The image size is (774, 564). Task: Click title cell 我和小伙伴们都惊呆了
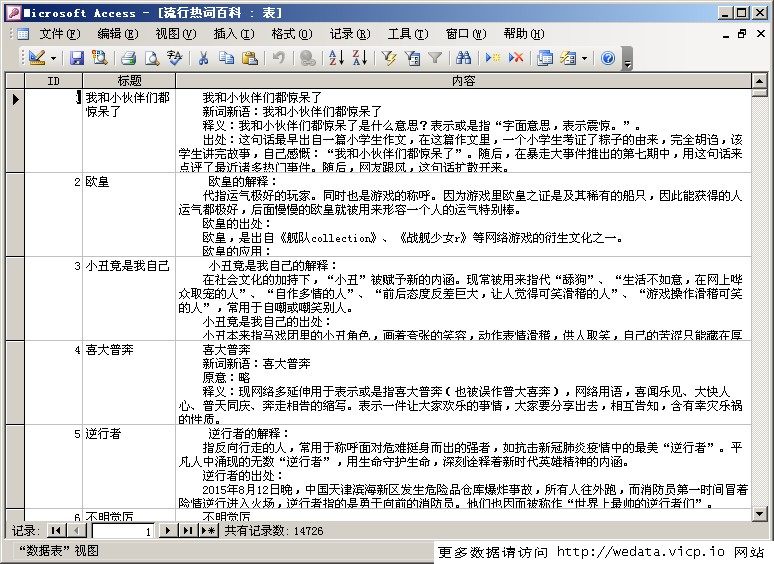pos(129,130)
